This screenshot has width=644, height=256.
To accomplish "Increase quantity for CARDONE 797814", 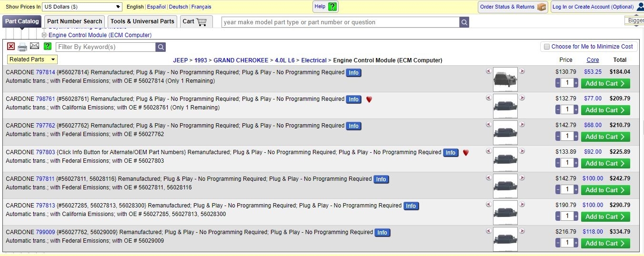I will [576, 83].
